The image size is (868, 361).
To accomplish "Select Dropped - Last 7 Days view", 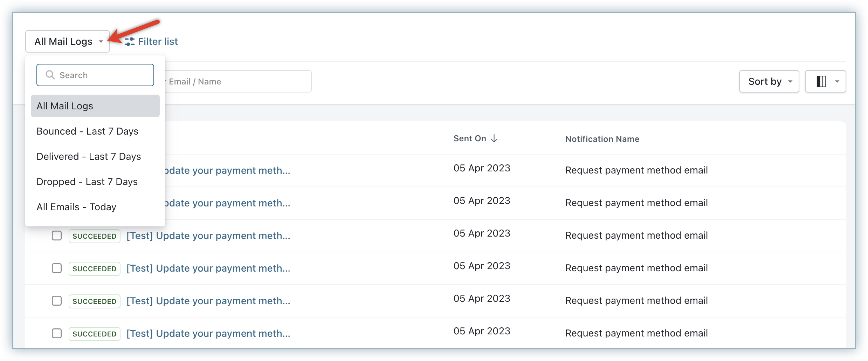I will (87, 182).
